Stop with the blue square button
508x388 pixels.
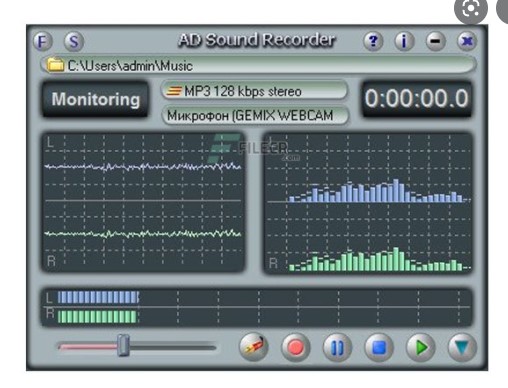coord(379,347)
